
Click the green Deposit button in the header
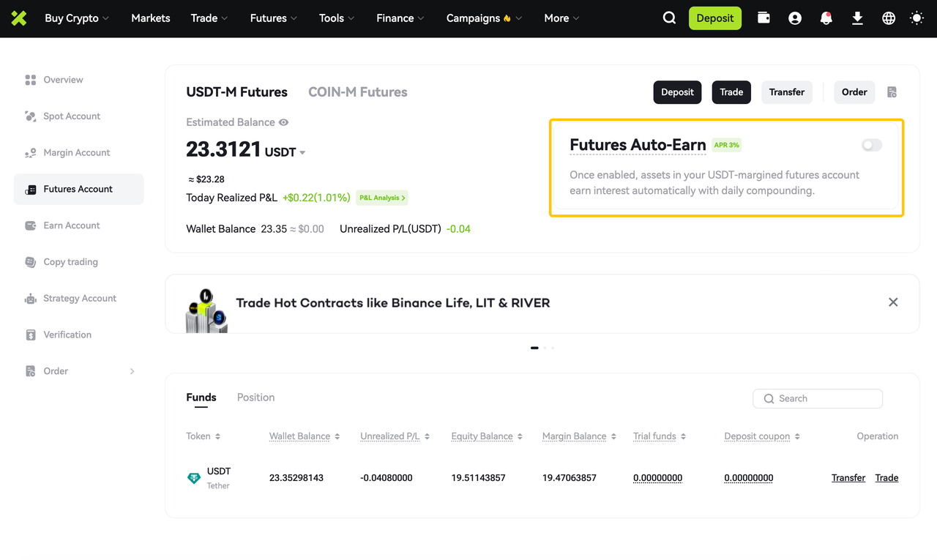(x=714, y=18)
